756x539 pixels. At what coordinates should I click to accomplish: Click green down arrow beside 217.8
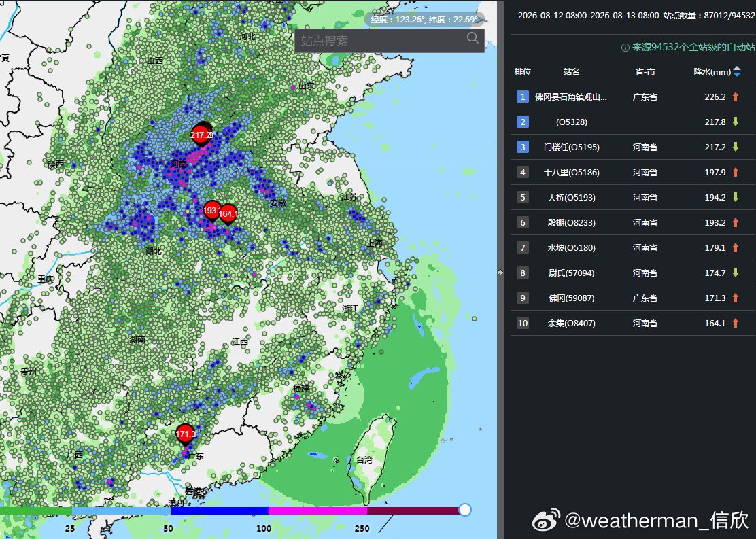(736, 122)
